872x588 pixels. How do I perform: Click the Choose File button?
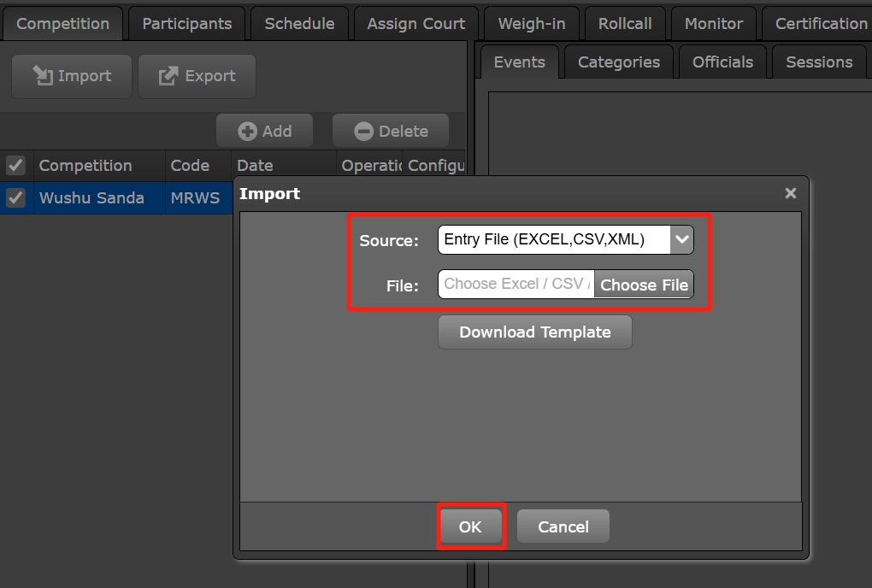[x=644, y=285]
